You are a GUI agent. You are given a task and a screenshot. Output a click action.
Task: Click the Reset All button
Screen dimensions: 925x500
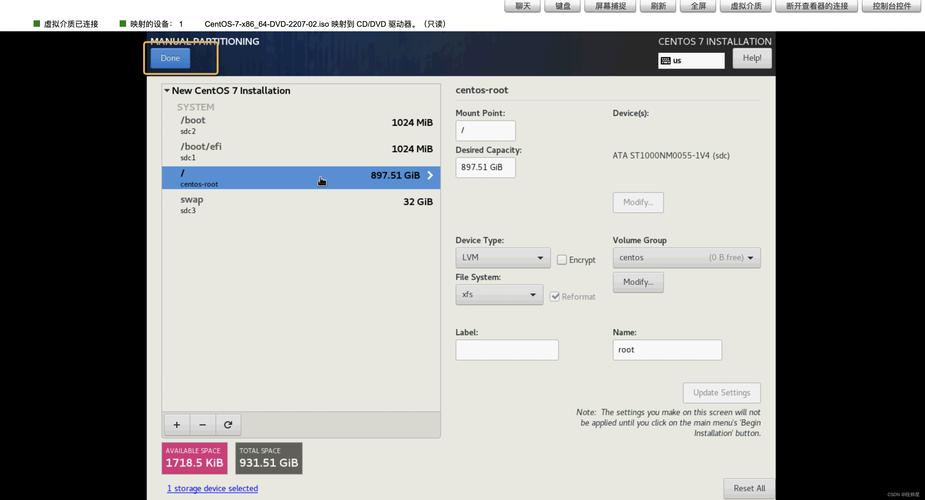pos(749,488)
